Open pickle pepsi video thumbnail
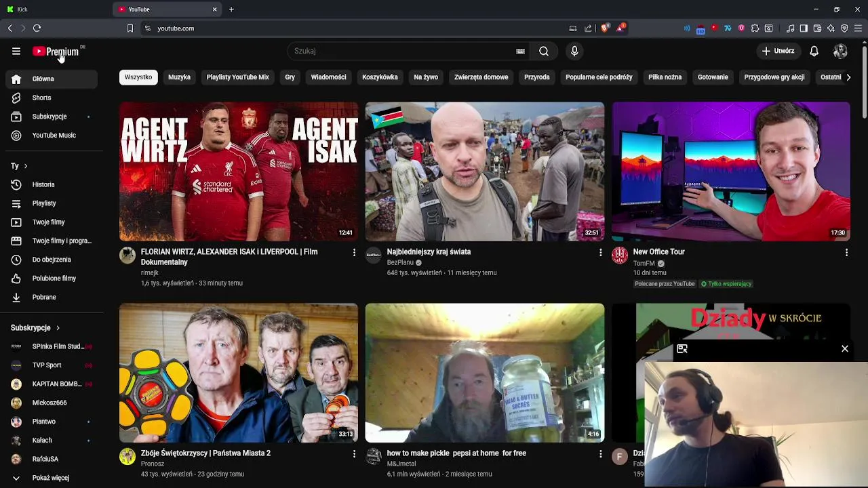868x488 pixels. tap(485, 373)
